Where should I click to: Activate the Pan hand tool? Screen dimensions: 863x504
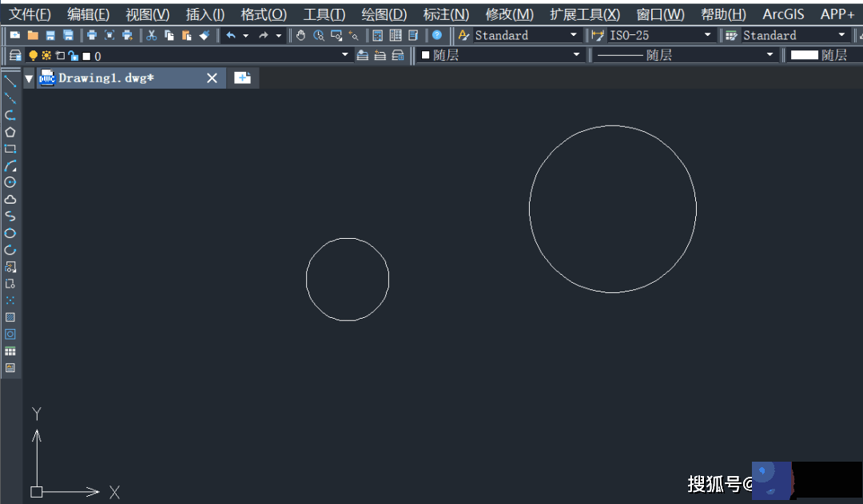(x=300, y=35)
